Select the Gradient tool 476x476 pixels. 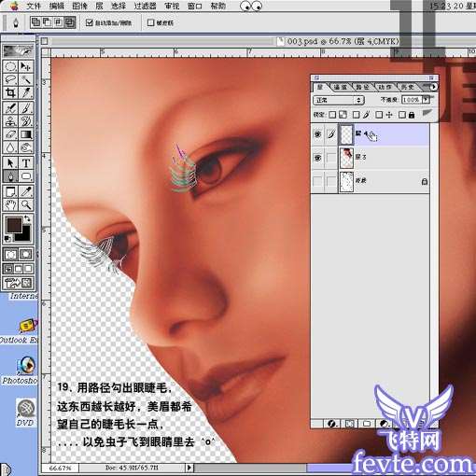[x=26, y=134]
